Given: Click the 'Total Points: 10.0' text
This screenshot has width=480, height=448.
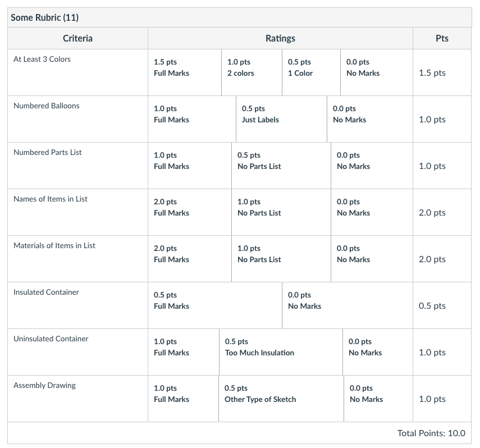Looking at the screenshot, I should pos(431,433).
